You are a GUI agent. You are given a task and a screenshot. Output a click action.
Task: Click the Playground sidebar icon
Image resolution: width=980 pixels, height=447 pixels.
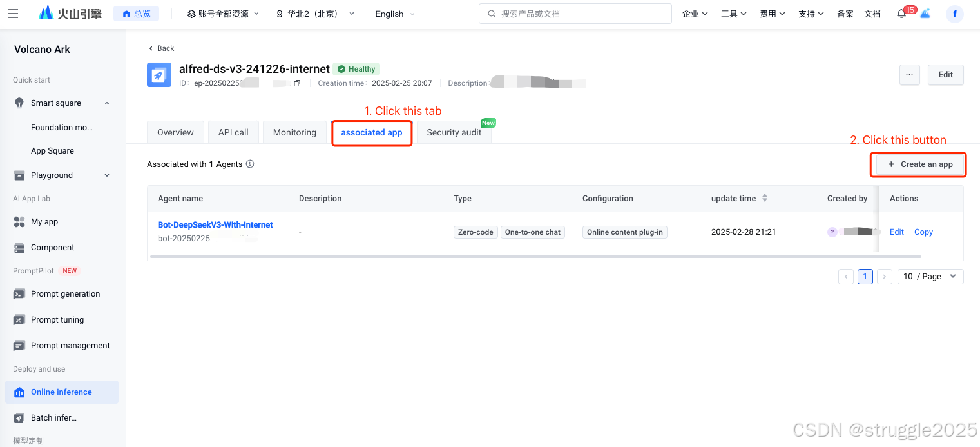pos(19,175)
